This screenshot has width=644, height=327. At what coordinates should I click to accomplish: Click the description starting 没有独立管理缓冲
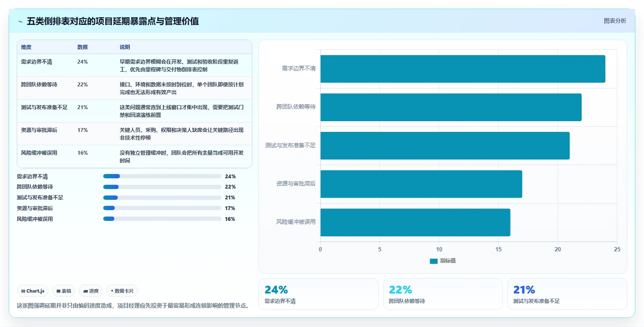tap(182, 157)
